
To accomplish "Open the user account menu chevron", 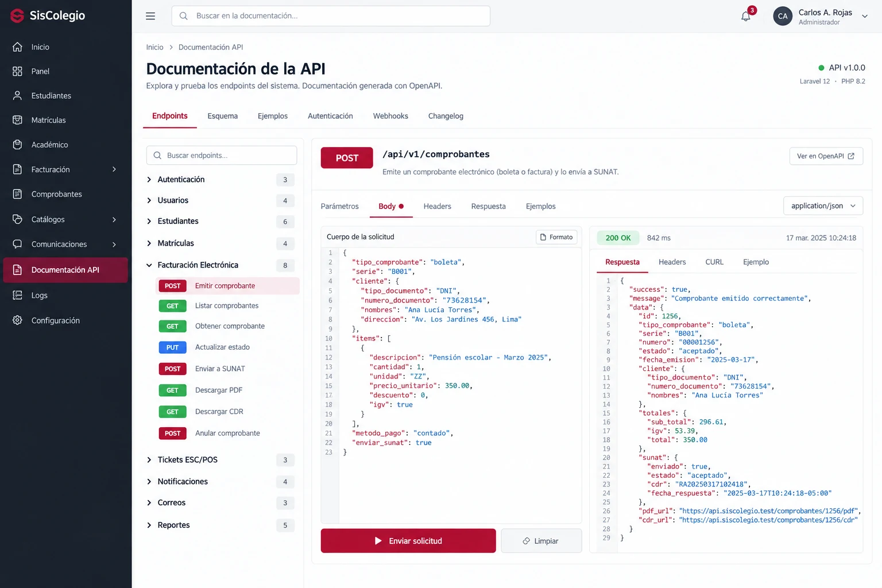I will [865, 16].
